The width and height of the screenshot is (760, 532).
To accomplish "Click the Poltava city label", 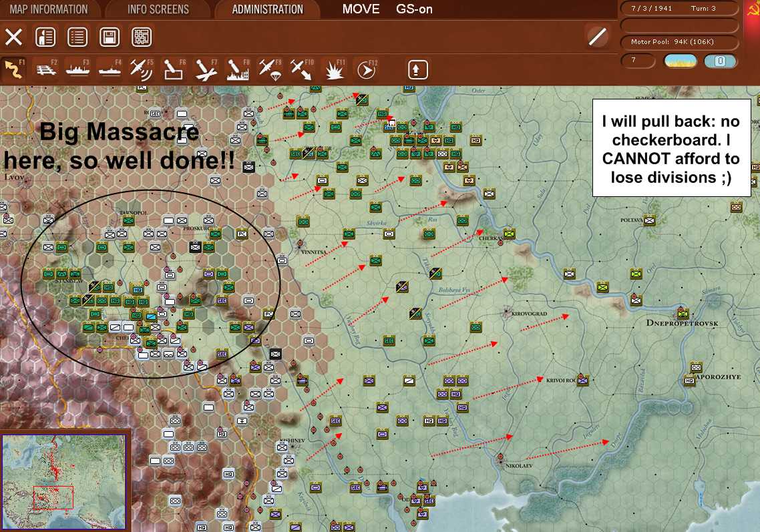I will click(x=632, y=220).
